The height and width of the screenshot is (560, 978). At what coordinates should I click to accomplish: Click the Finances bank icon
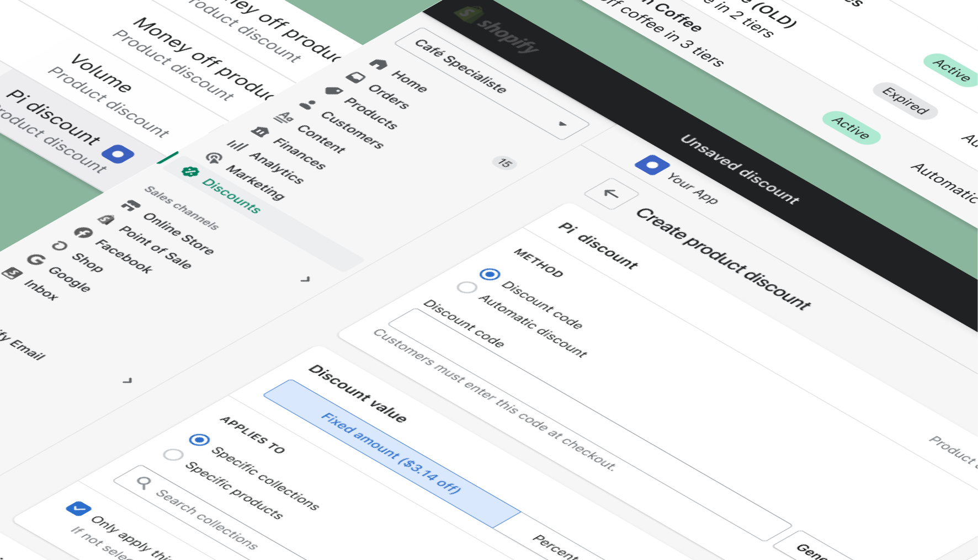261,131
